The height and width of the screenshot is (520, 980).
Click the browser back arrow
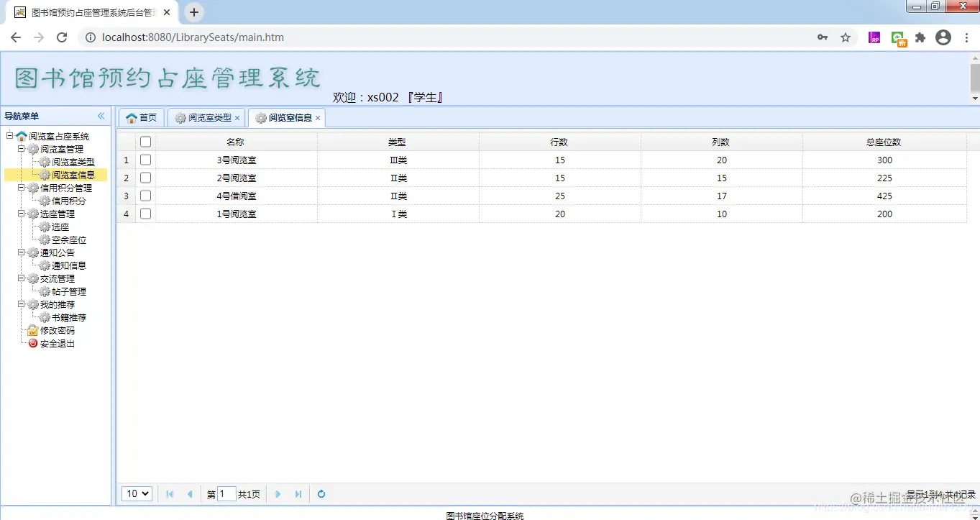pos(16,37)
